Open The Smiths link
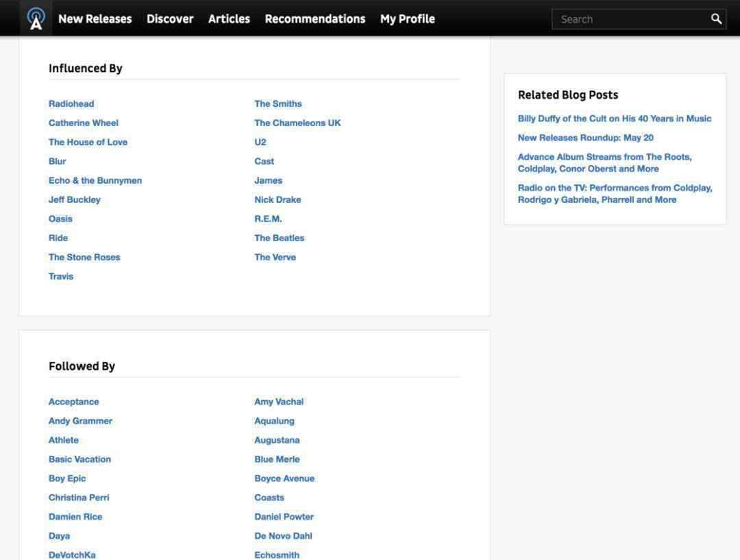740x560 pixels. [x=278, y=104]
